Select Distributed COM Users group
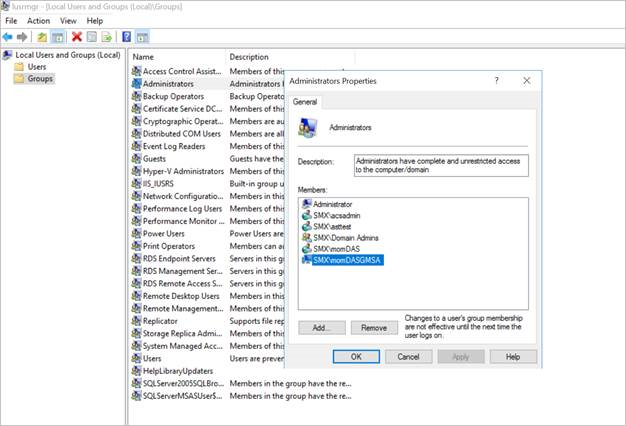Viewport: 626px width, 426px height. pyautogui.click(x=182, y=134)
